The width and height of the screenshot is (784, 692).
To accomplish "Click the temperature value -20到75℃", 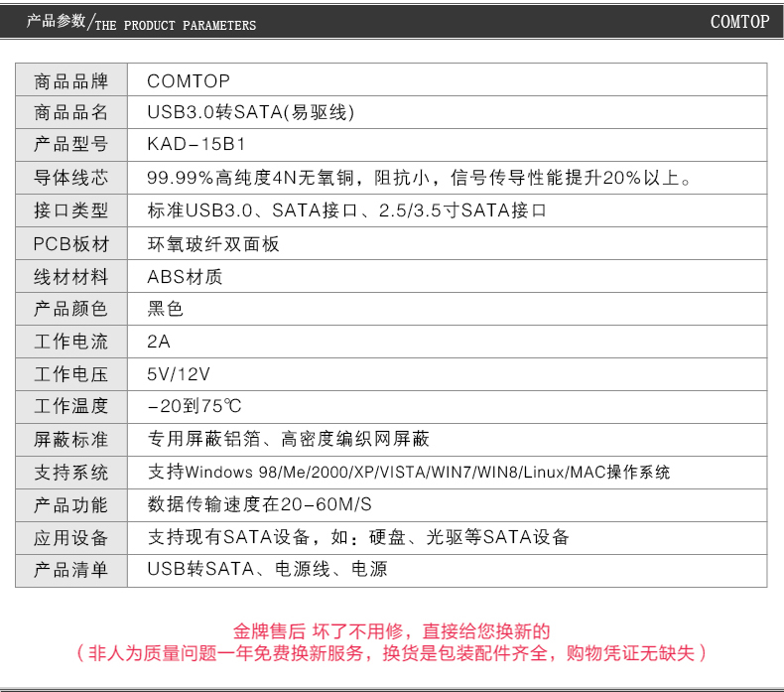I will pos(195,406).
